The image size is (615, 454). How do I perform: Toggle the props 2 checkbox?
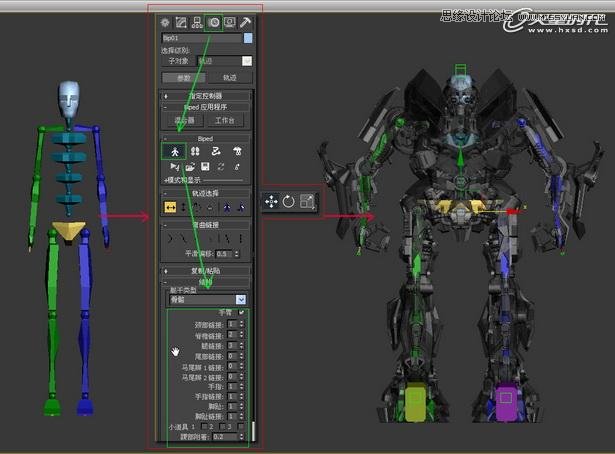tap(222, 426)
